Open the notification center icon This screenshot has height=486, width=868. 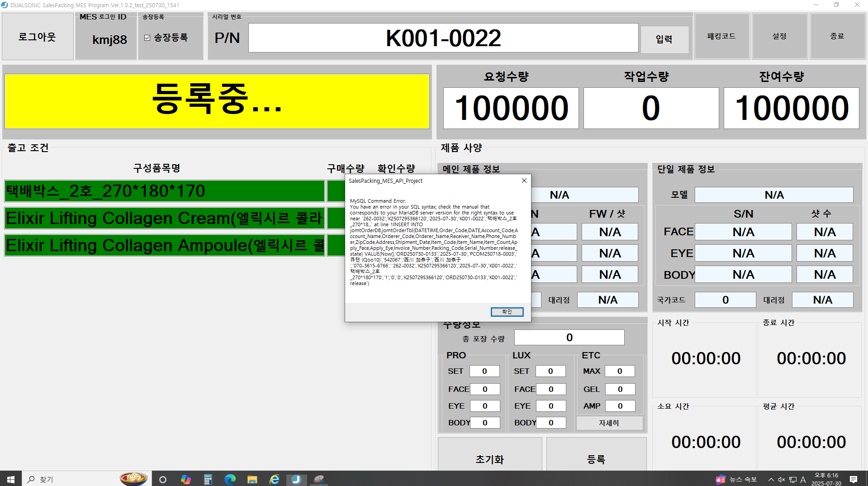coord(854,479)
